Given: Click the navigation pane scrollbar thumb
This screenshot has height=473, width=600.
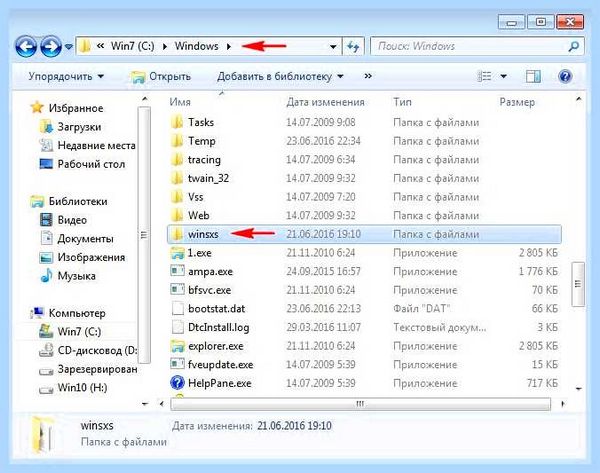Looking at the screenshot, I should click(144, 235).
